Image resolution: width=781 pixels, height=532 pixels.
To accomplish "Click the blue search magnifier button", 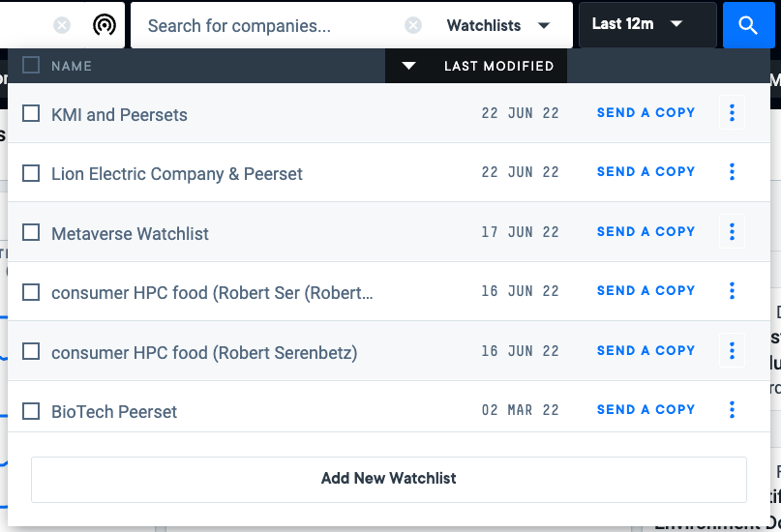I will click(x=748, y=25).
